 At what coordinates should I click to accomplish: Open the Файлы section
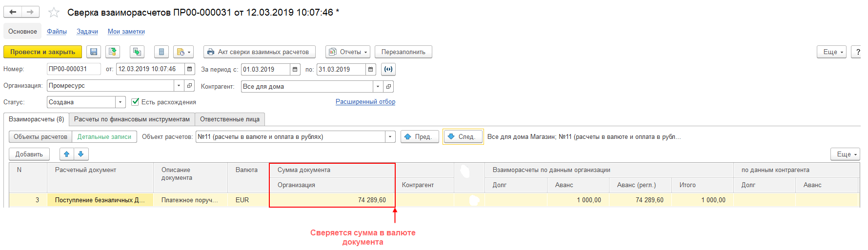point(57,31)
